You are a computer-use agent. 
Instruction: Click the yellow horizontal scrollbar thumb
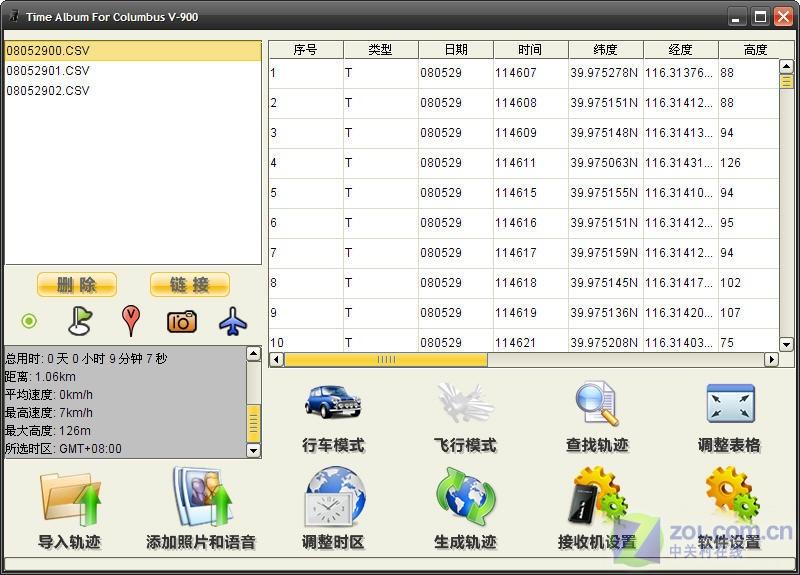pyautogui.click(x=386, y=360)
